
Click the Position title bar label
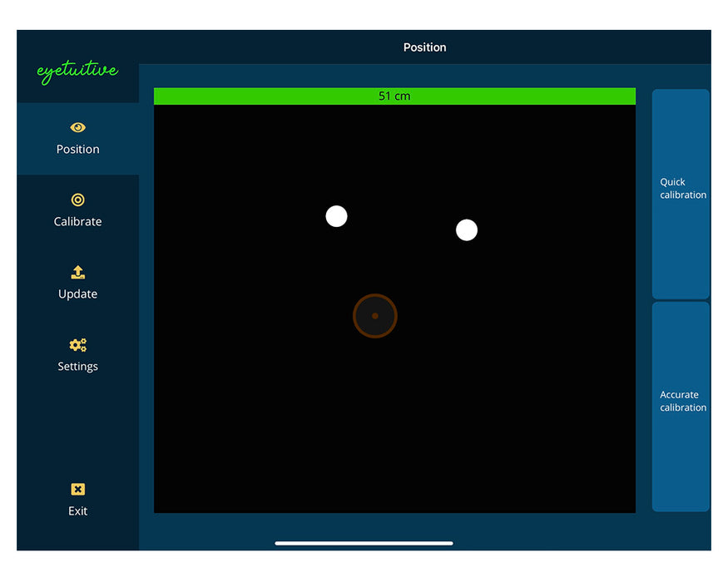click(425, 47)
